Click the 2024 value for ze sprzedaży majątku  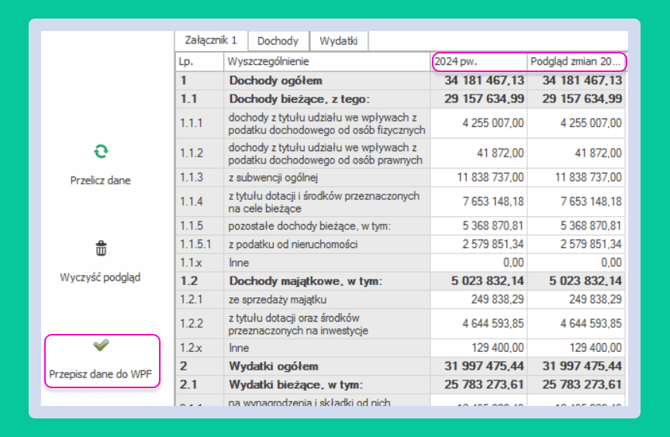tap(479, 299)
